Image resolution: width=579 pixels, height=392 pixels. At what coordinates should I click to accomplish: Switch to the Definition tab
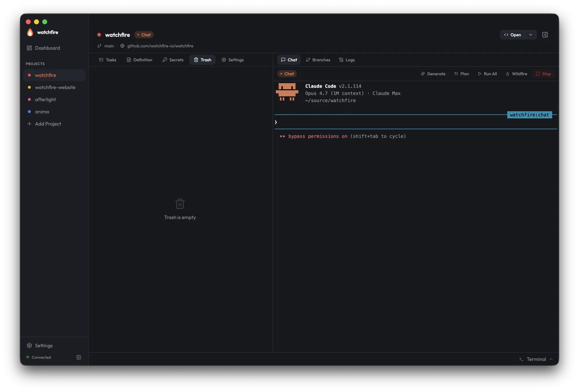tap(140, 60)
